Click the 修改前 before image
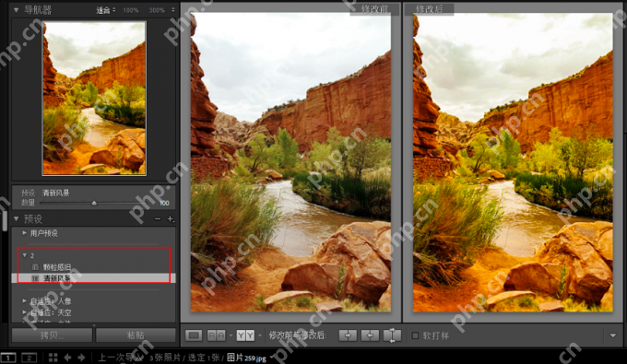Screen dimensions: 627x364 [x=290, y=162]
